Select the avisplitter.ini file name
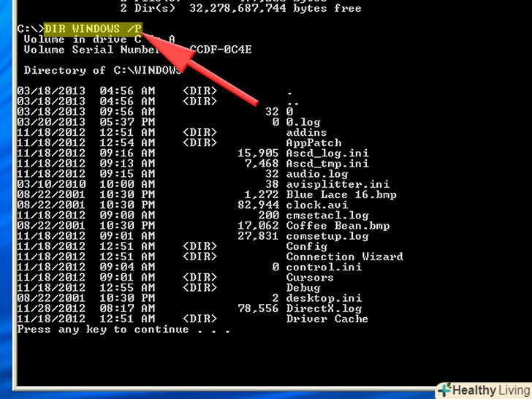Image resolution: width=532 pixels, height=399 pixels. [338, 184]
